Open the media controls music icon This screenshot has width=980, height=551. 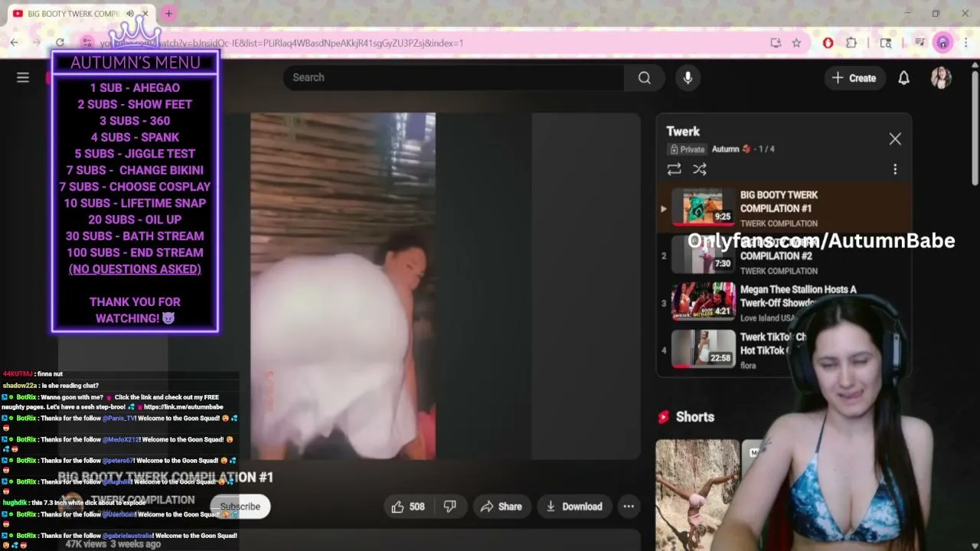[920, 43]
